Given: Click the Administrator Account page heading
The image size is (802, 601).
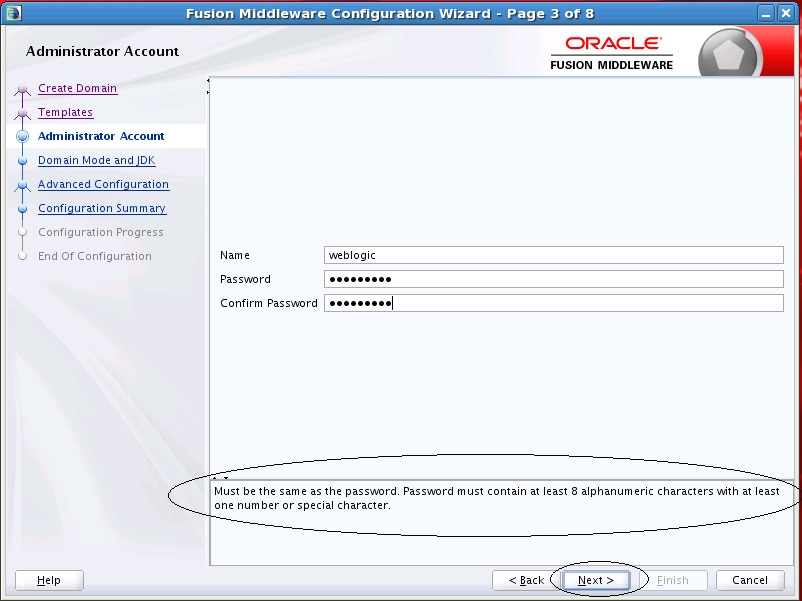Looking at the screenshot, I should point(102,51).
